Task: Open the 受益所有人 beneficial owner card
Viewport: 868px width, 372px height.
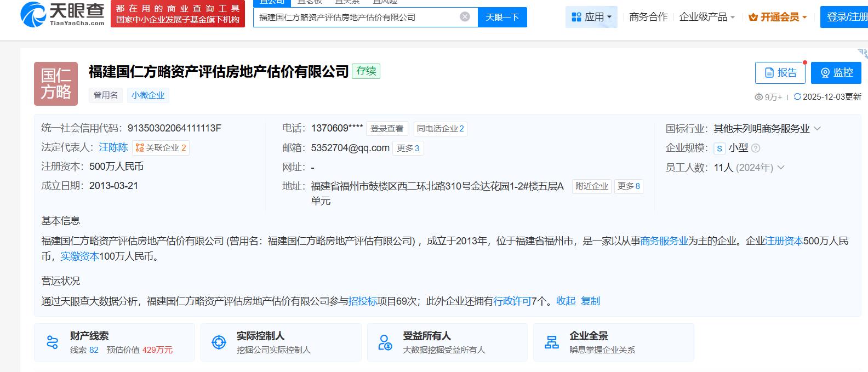Action: pos(447,342)
